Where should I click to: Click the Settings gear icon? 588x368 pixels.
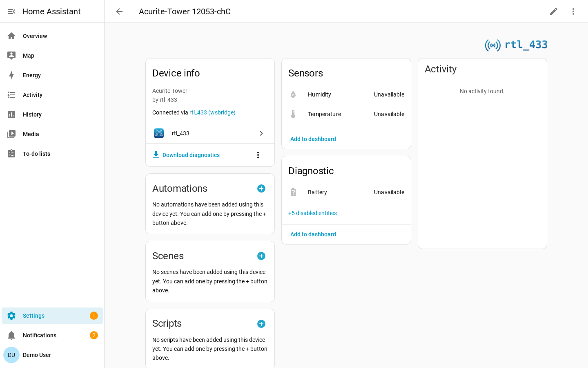[x=11, y=316]
